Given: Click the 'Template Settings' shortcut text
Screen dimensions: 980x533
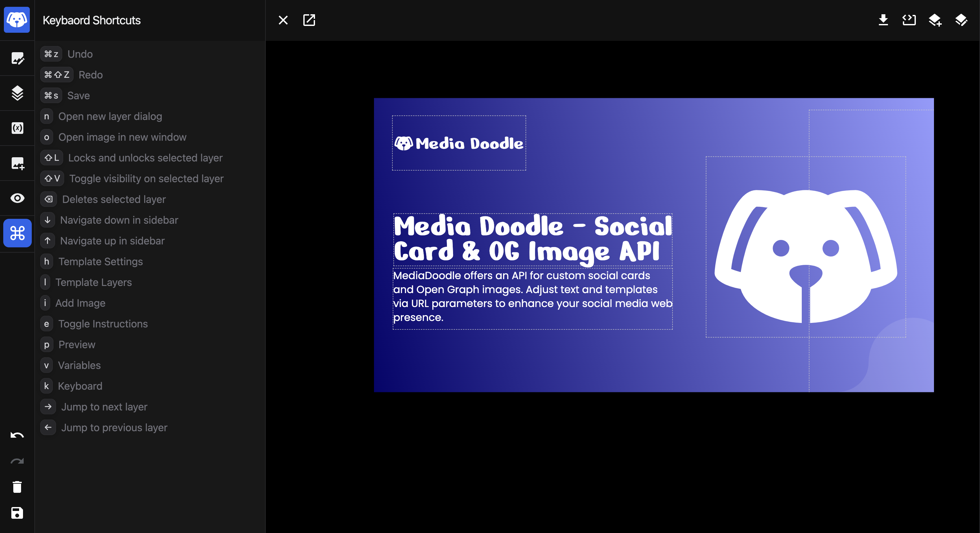Looking at the screenshot, I should (x=101, y=262).
